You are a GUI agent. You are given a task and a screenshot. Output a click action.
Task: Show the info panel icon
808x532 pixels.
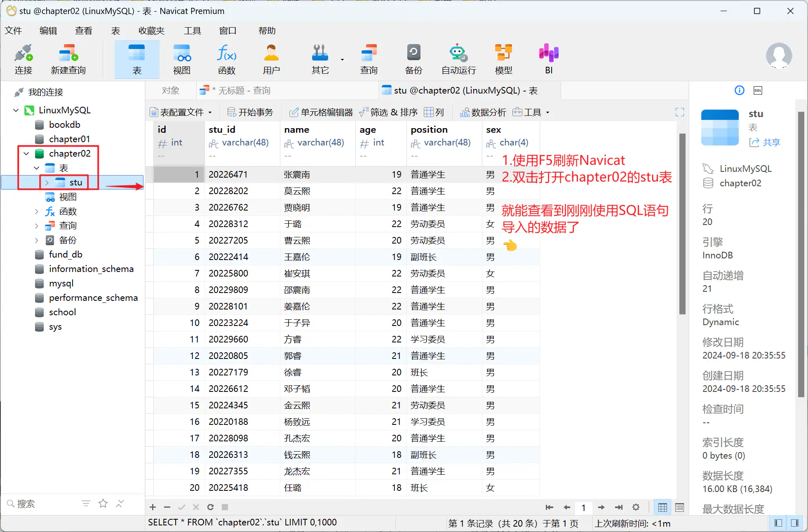coord(740,90)
